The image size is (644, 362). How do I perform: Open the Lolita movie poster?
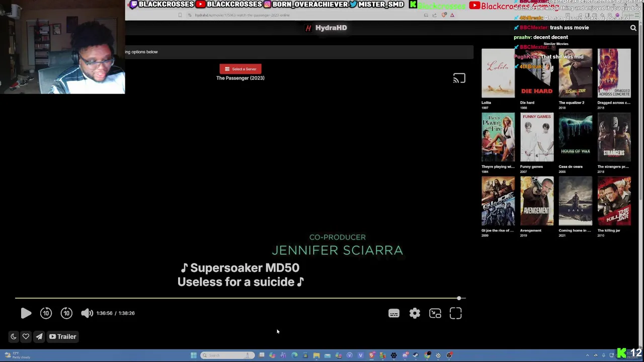498,73
